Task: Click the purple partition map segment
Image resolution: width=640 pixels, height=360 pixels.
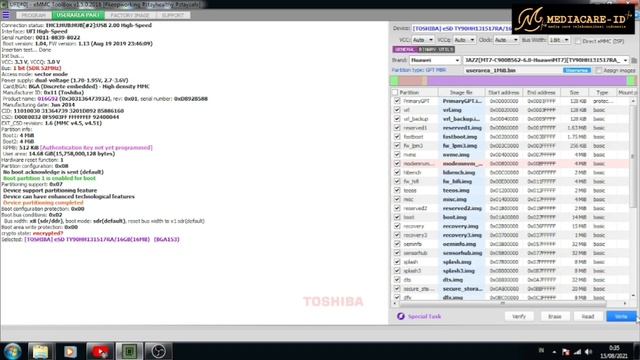Action: coord(527,80)
